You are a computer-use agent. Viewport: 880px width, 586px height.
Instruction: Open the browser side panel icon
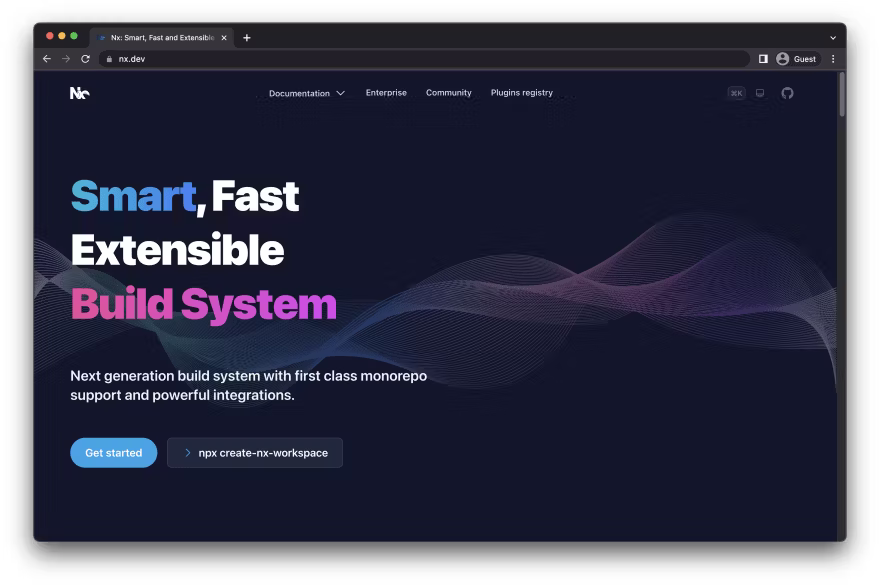(763, 59)
